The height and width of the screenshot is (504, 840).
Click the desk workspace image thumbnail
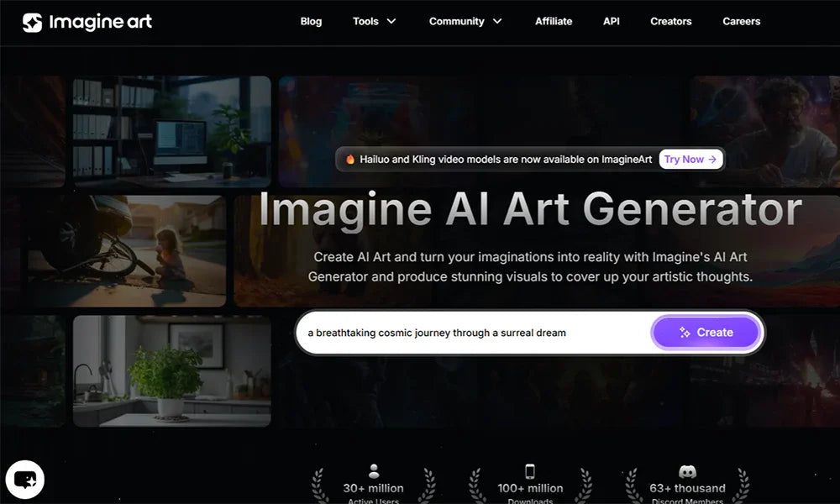point(171,130)
